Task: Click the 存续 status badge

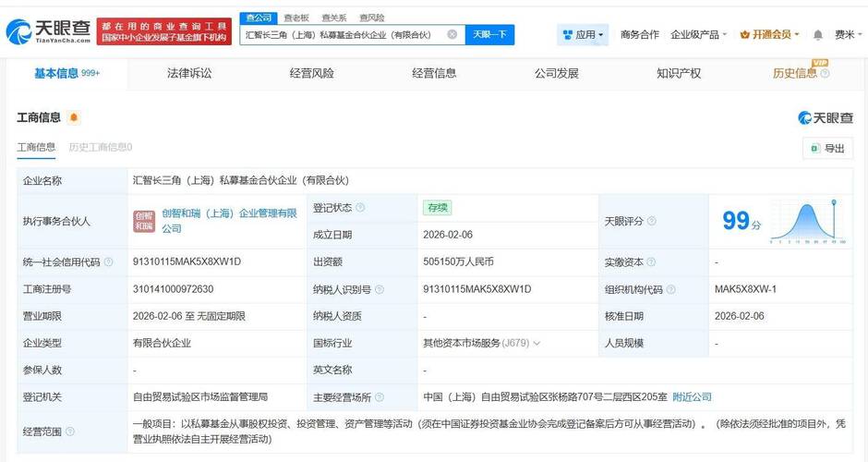Action: click(438, 208)
